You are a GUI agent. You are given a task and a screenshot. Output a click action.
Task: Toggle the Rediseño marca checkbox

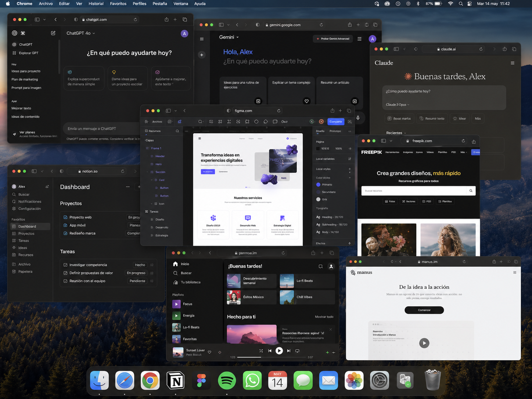point(65,233)
